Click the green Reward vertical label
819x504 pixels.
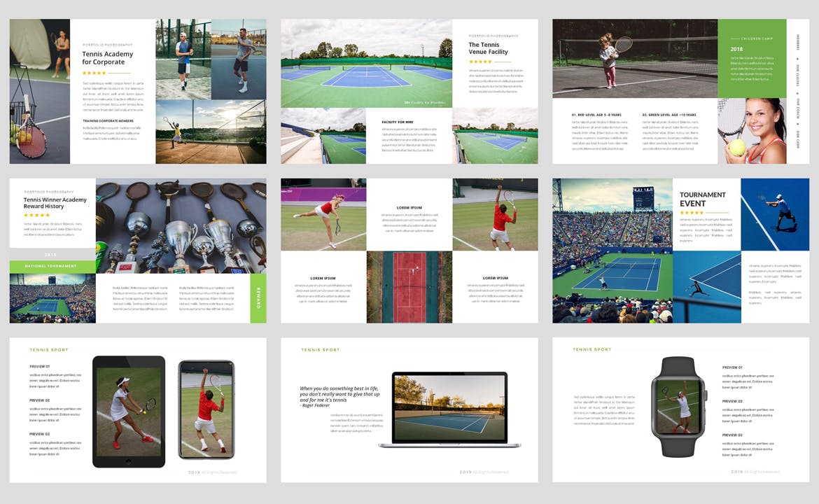coord(258,298)
